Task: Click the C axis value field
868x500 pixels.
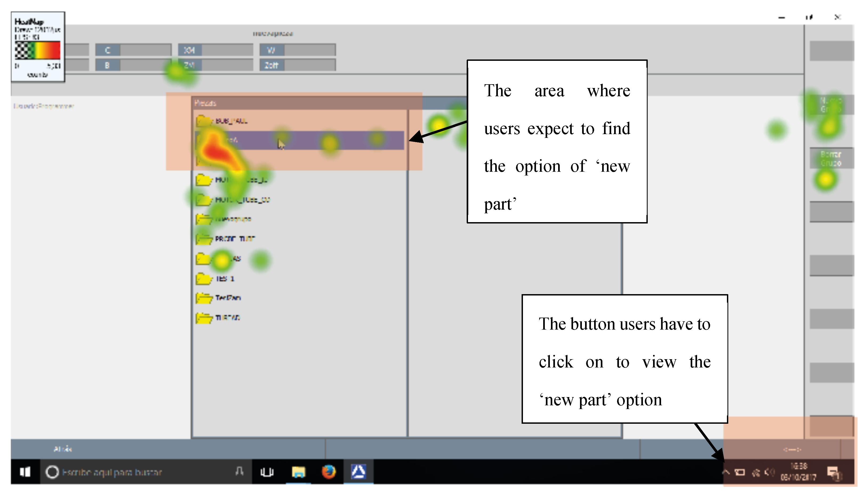Action: [145, 50]
